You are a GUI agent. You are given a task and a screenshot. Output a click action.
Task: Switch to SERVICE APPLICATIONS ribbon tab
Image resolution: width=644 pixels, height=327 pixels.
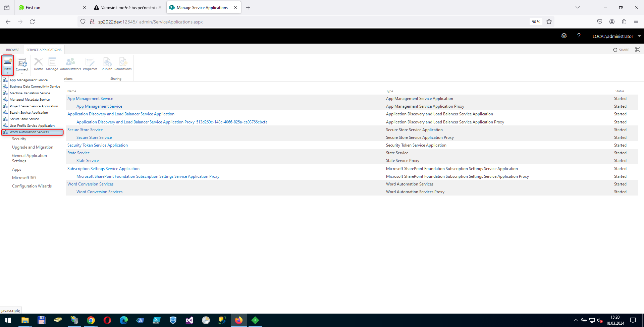(44, 50)
